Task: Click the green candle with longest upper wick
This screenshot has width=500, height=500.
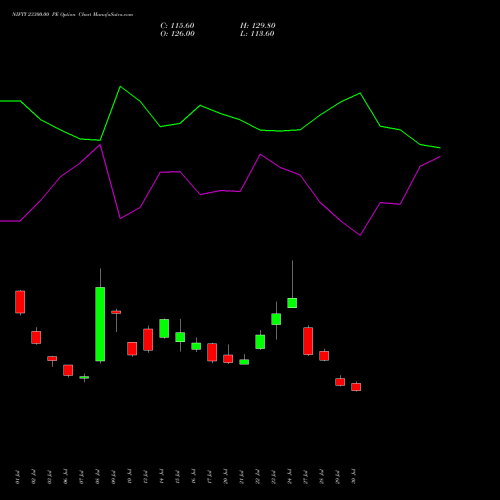Action: (292, 303)
